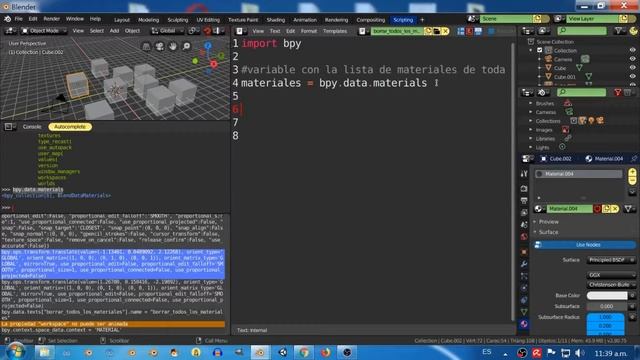Image resolution: width=640 pixels, height=360 pixels.
Task: Hide Cube.001 using its eye icon
Action: click(632, 76)
